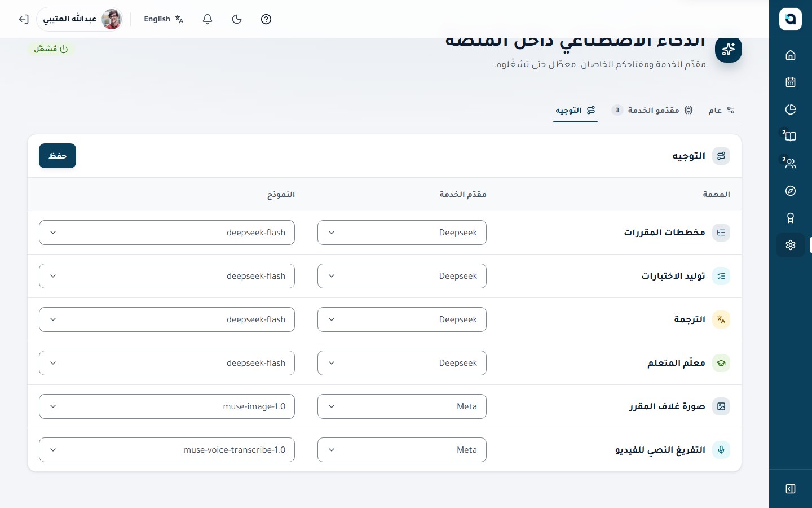The width and height of the screenshot is (812, 508).
Task: Click the صورة غلاف المقرر image icon
Action: tap(721, 406)
